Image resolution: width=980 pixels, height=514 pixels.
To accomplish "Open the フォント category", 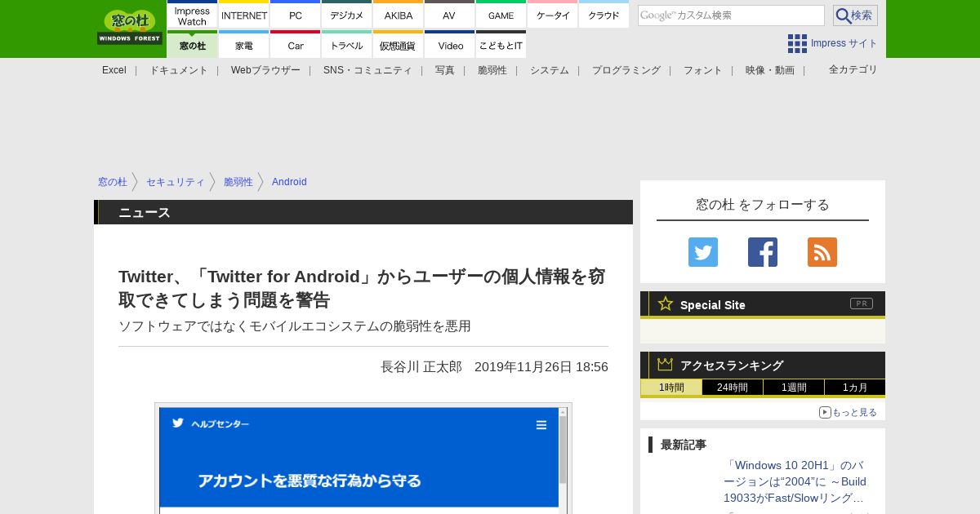I will point(703,70).
